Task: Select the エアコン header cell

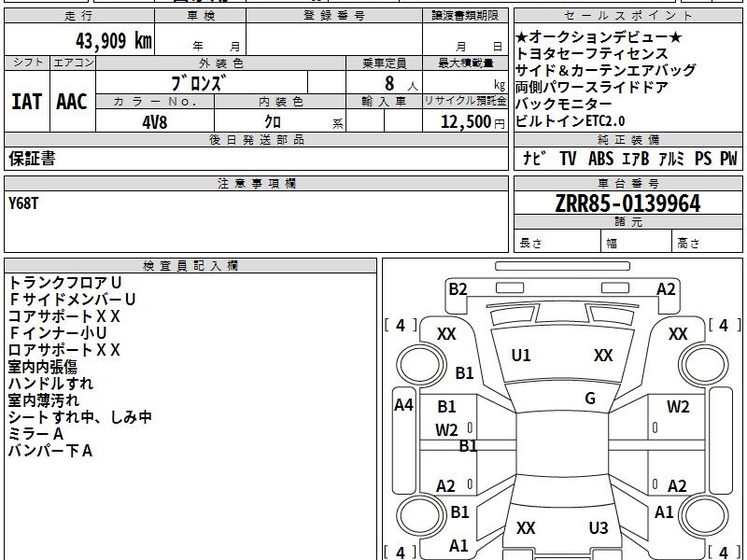Action: pos(73,63)
